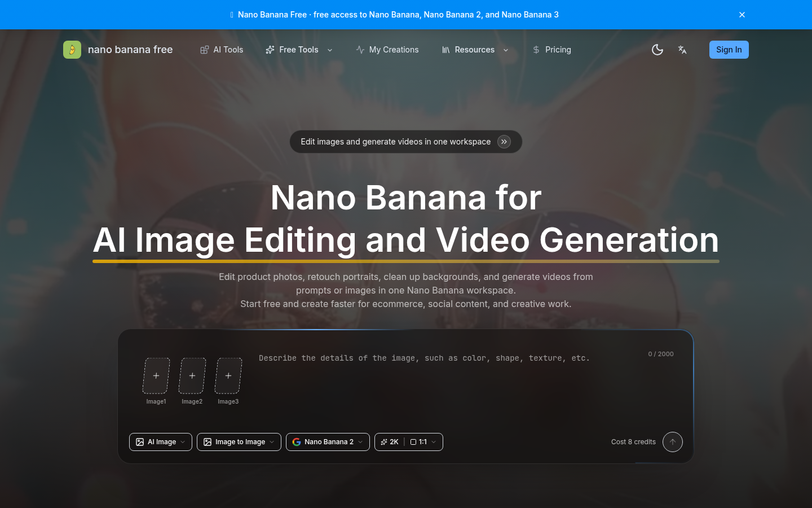Click the 0 / 2000 character counter
The width and height of the screenshot is (812, 508).
(661, 354)
